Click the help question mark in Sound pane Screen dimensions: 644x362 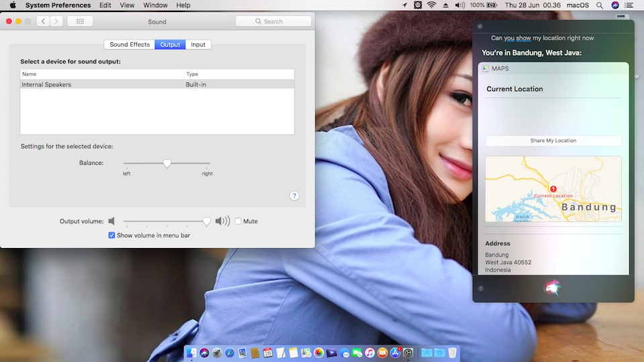point(294,196)
